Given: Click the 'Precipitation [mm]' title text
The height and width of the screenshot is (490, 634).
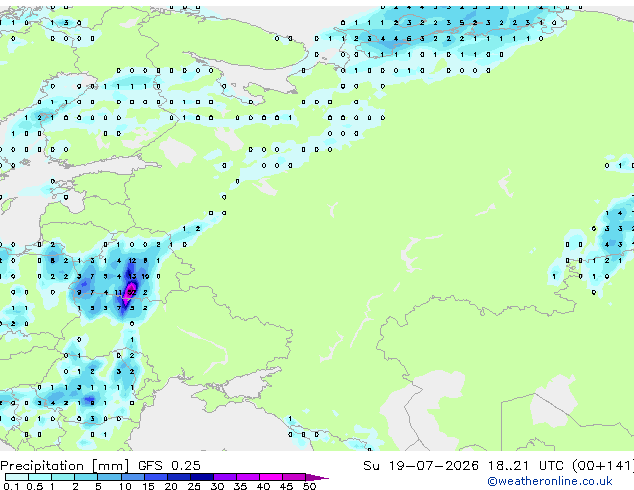Looking at the screenshot, I should coord(65,466).
